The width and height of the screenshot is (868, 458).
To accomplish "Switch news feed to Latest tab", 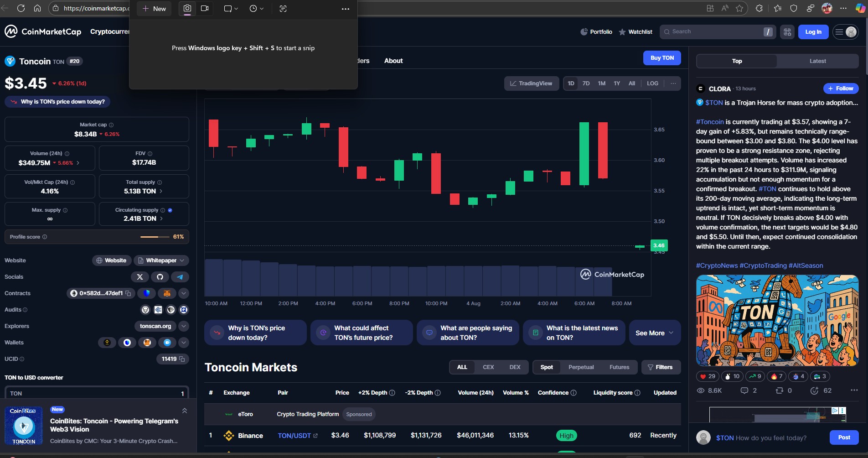I will pos(817,61).
